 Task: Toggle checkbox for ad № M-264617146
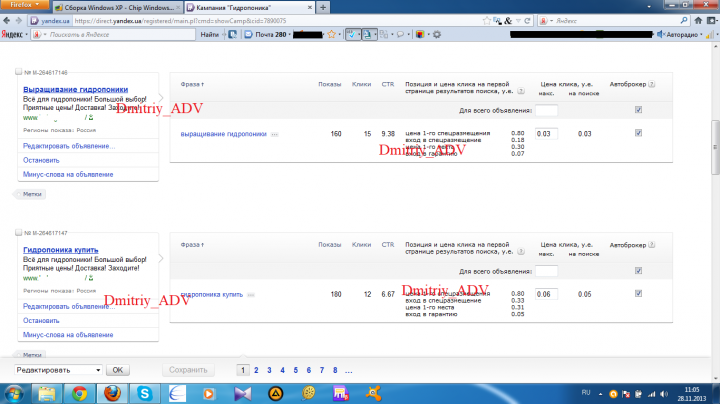18,72
